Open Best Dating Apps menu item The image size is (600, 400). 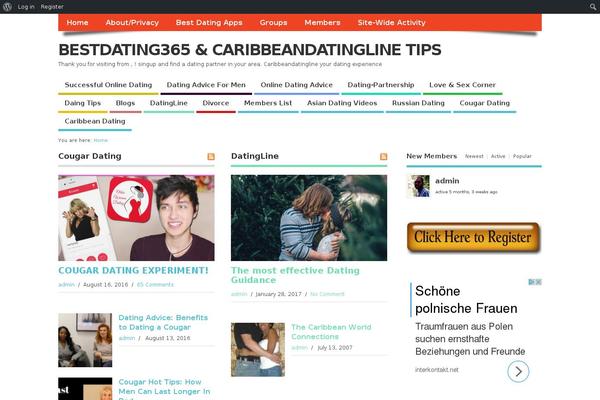(x=209, y=23)
